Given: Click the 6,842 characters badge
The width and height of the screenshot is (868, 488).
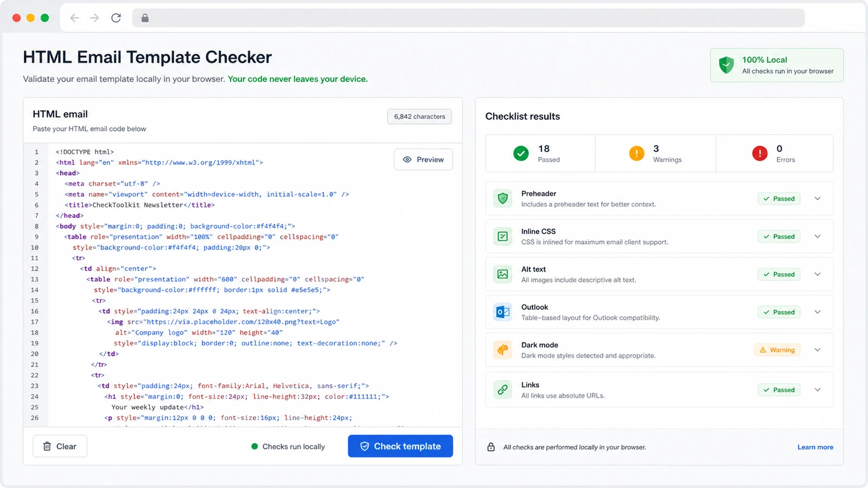Looking at the screenshot, I should [419, 117].
